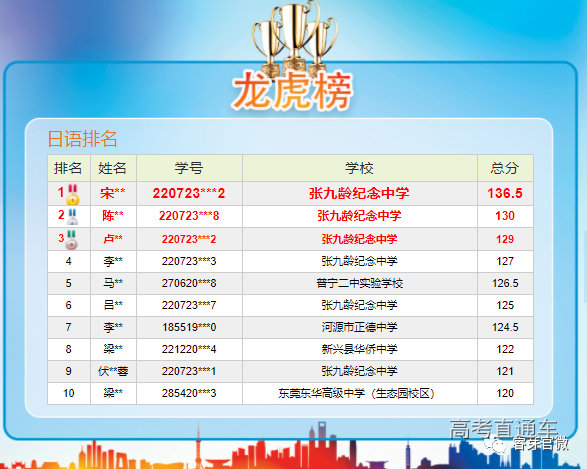
Task: Click student number 270620***8
Action: pos(189,283)
